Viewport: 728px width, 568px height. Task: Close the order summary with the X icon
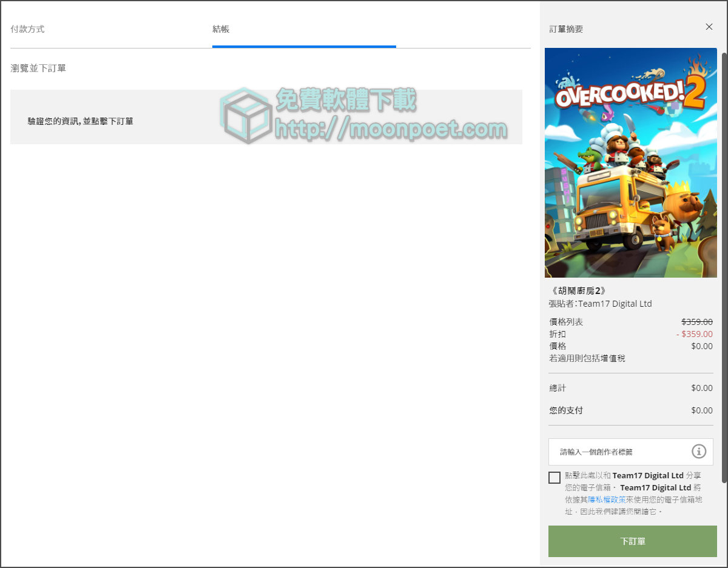[x=709, y=27]
